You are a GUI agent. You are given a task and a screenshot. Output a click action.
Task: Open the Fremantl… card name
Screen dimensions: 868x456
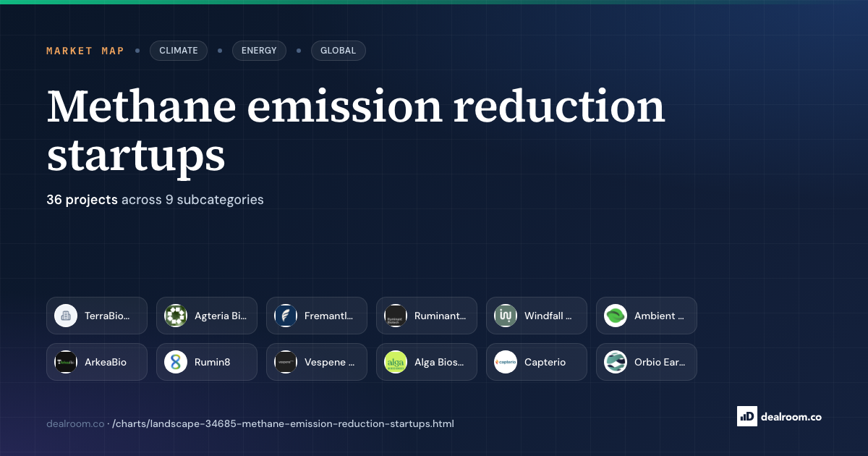coord(329,316)
